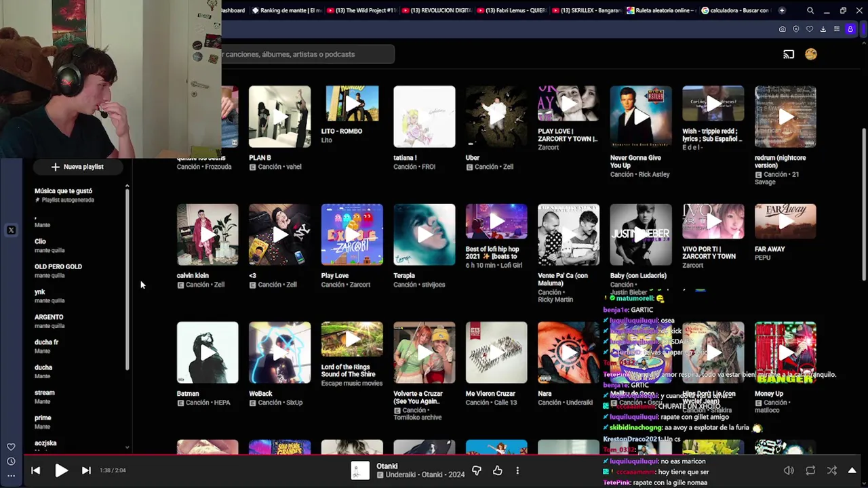Switch to the Fabri Lemus browser tab
Viewport: 868px width, 488px height.
point(511,10)
